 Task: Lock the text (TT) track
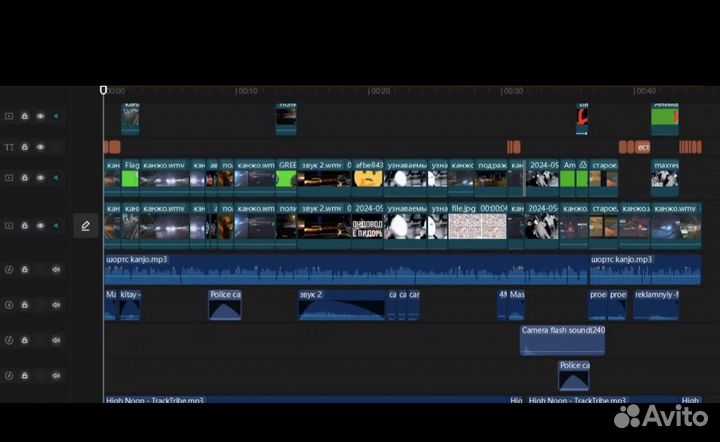coord(25,147)
